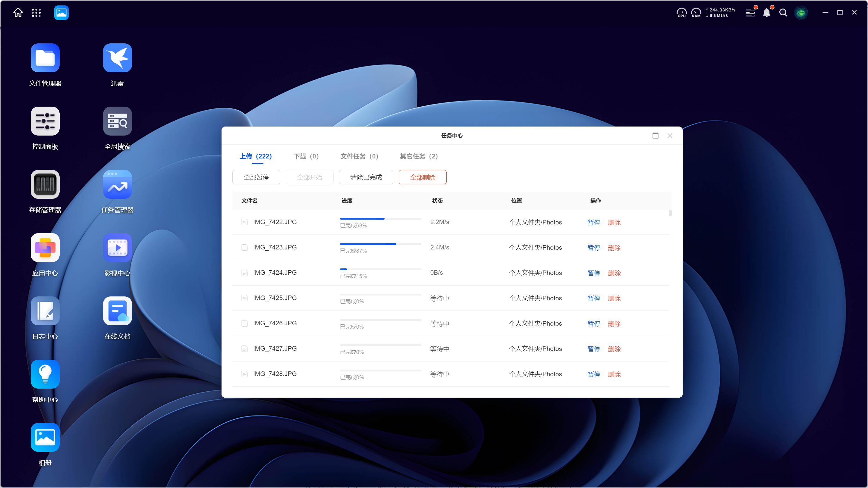Click 个人文件夹/Photos location of IMG_7428.JPG
This screenshot has height=488, width=868.
coord(536,374)
